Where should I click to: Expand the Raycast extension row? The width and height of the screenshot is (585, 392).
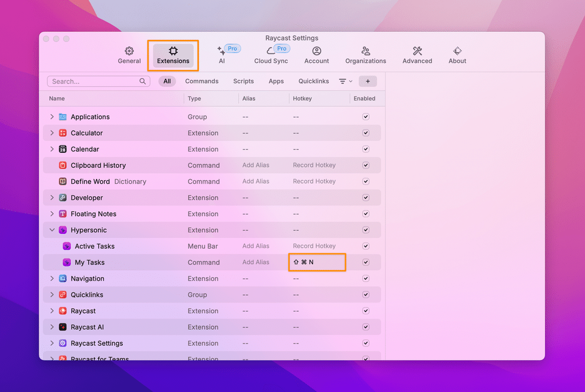tap(52, 311)
